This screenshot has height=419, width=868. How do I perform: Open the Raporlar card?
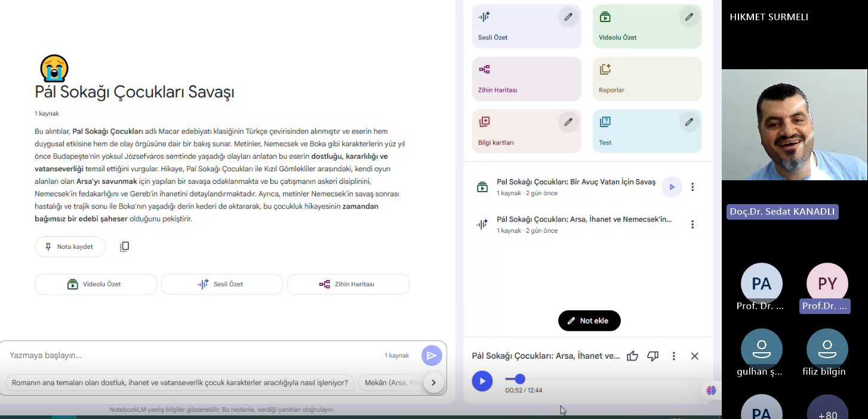point(647,79)
